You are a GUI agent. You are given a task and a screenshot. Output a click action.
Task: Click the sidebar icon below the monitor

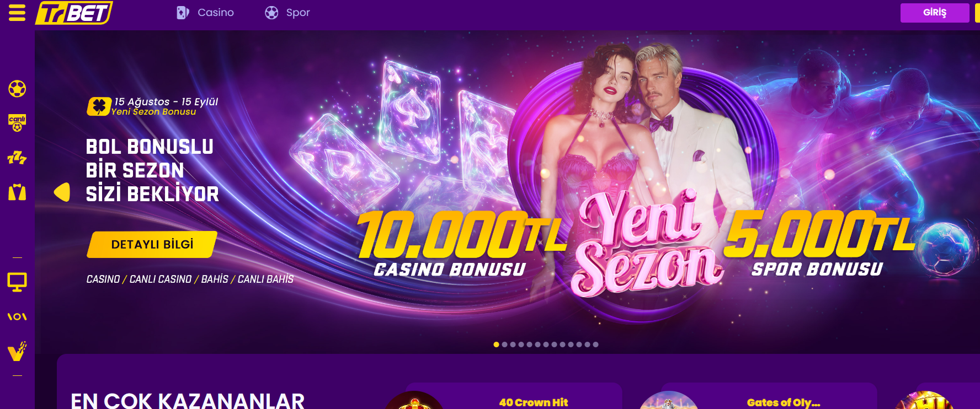coord(17,316)
